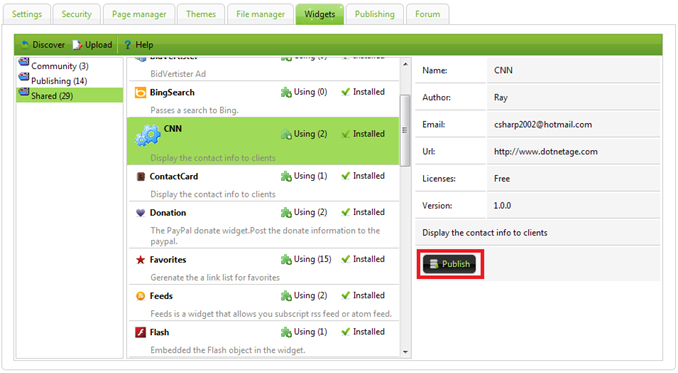The width and height of the screenshot is (678, 373).
Task: Select the Widgets tab
Action: (320, 14)
